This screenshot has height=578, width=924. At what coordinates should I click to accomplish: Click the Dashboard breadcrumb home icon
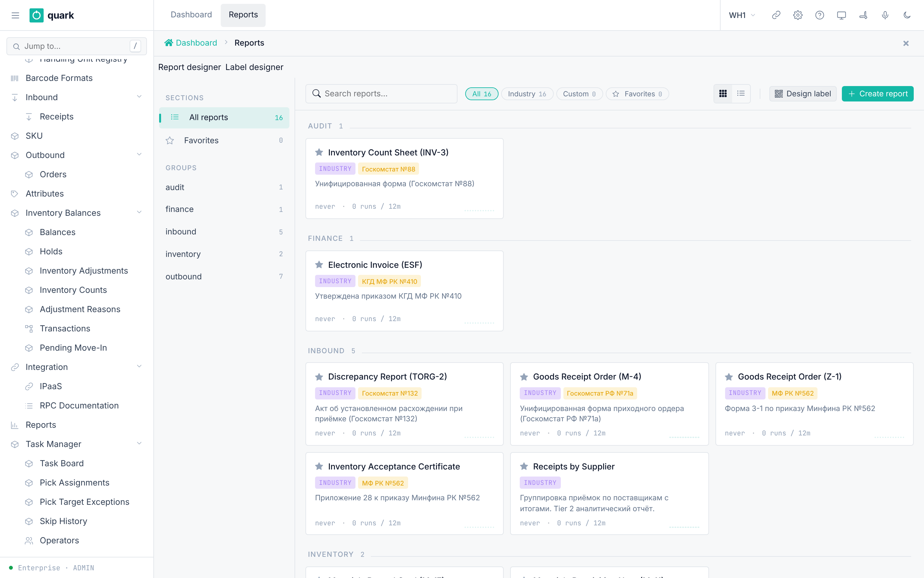169,43
